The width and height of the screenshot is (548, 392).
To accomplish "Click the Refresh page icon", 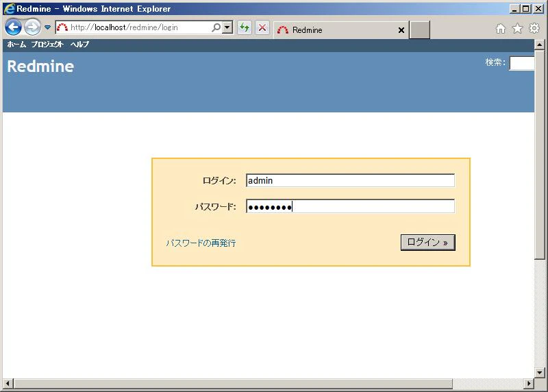I will [x=245, y=27].
